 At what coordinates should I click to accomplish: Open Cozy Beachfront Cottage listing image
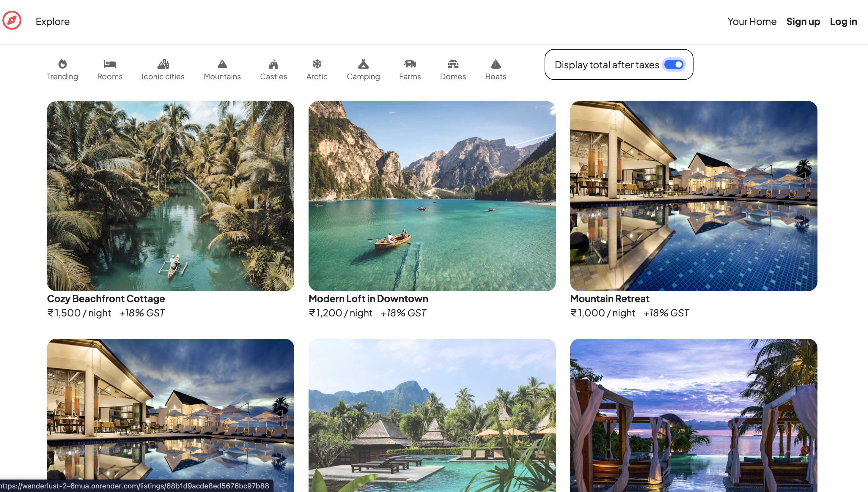[x=170, y=196]
